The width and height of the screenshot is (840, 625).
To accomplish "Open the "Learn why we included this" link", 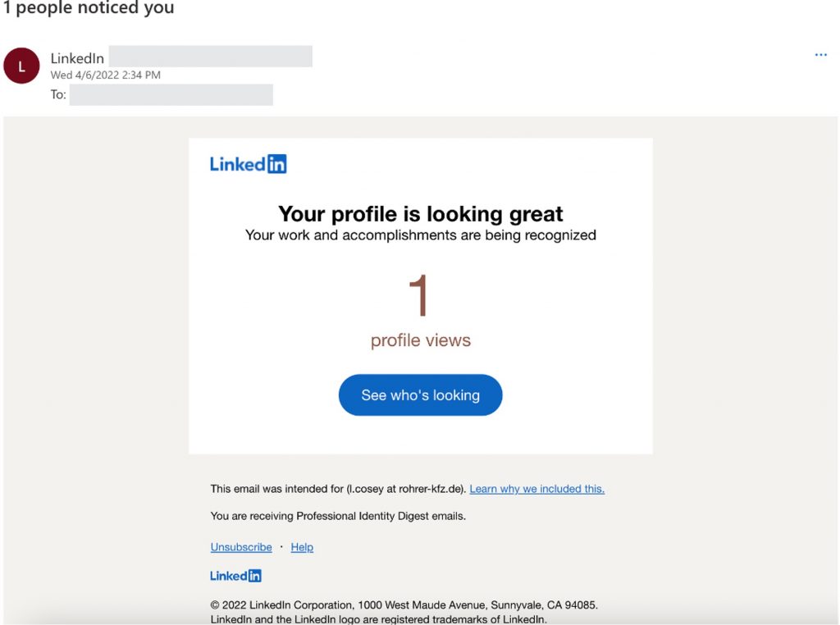I will click(x=536, y=489).
